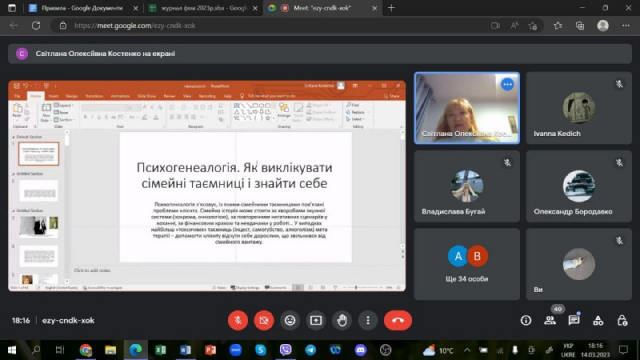View site information lock icon
640x360 pixels.
point(63,26)
